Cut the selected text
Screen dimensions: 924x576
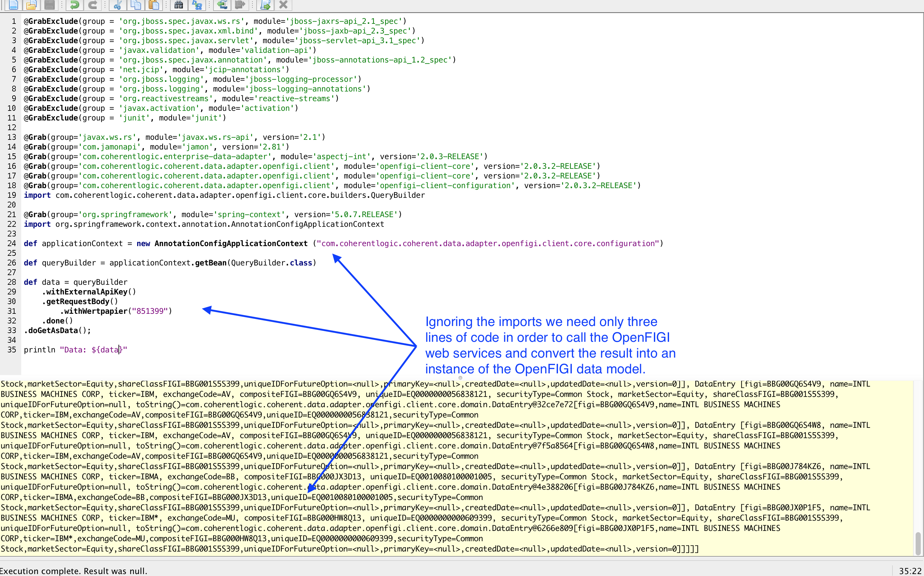(x=118, y=5)
